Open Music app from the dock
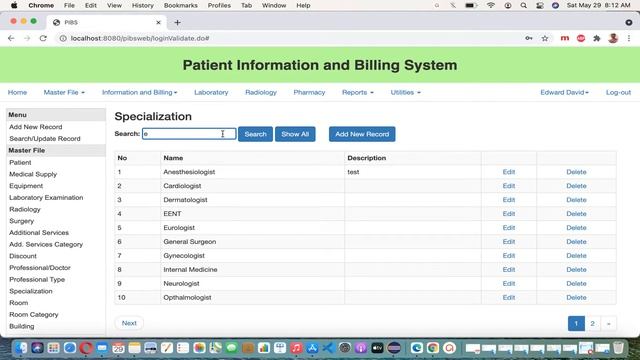Image resolution: width=640 pixels, height=360 pixels. coord(296,348)
